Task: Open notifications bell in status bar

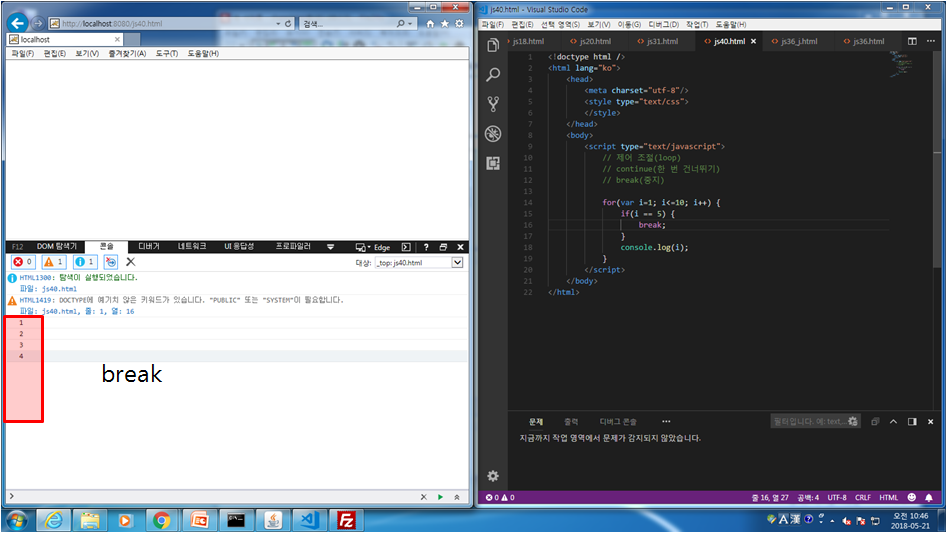Action: click(929, 497)
